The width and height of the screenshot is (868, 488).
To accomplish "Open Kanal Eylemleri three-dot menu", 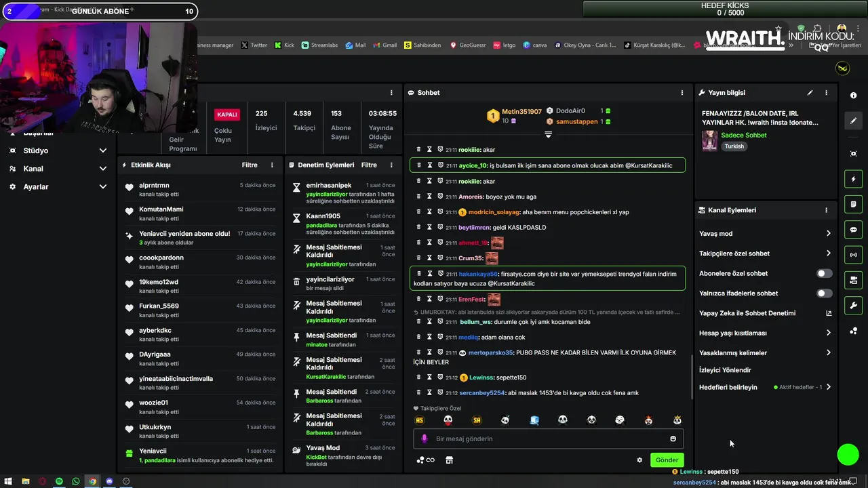I will 826,210.
